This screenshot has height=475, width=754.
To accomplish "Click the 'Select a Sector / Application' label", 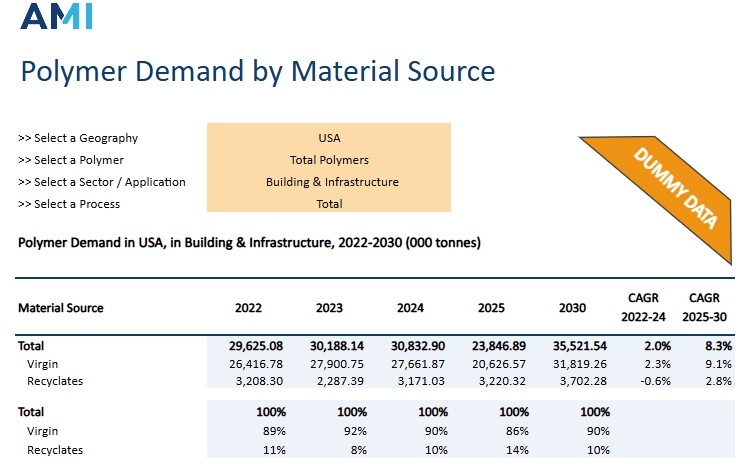I will click(101, 182).
